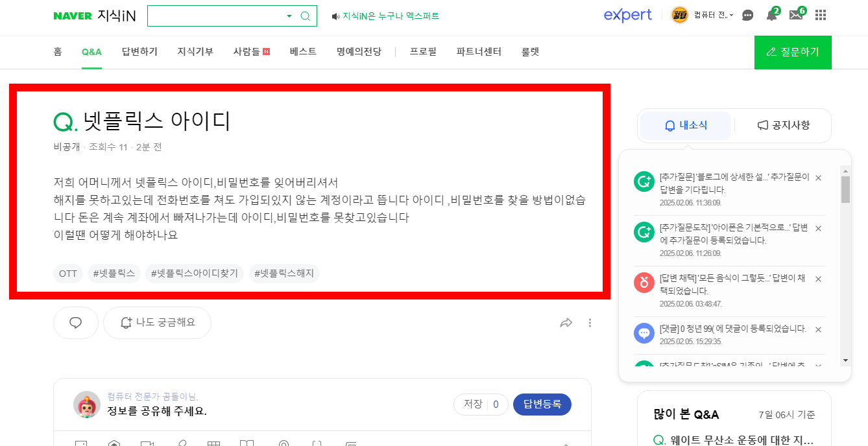Image resolution: width=868 pixels, height=446 pixels.
Task: Open the 프로필 menu item
Action: click(423, 52)
